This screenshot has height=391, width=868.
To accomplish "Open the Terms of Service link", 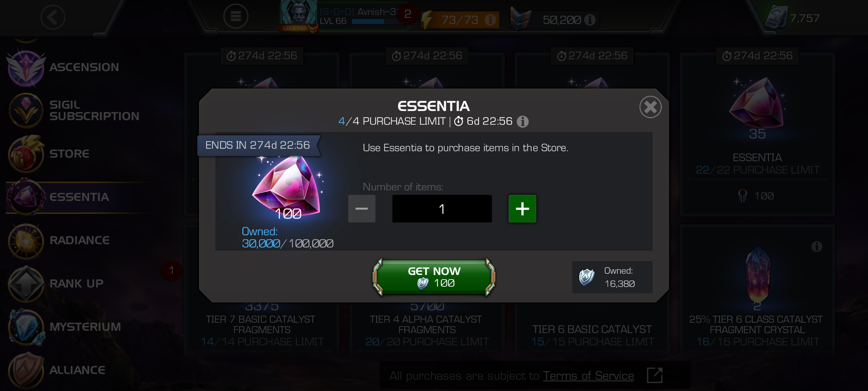I will (588, 376).
